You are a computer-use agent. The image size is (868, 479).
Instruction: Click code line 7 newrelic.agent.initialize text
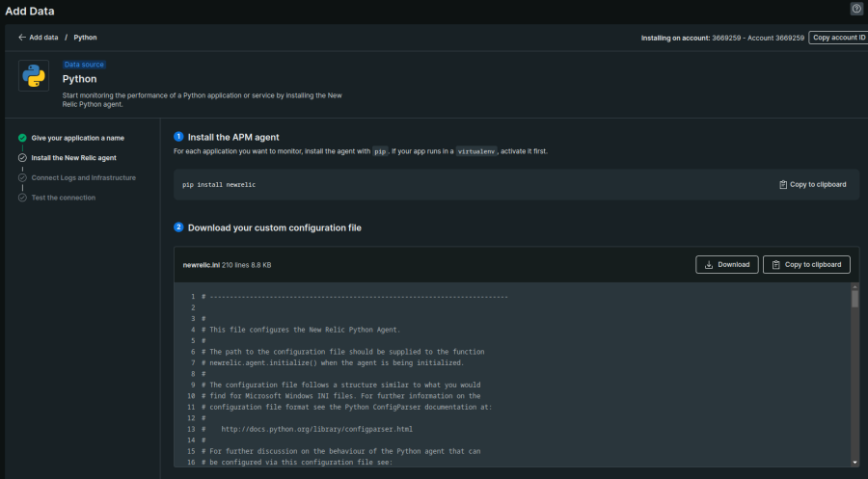click(x=333, y=362)
